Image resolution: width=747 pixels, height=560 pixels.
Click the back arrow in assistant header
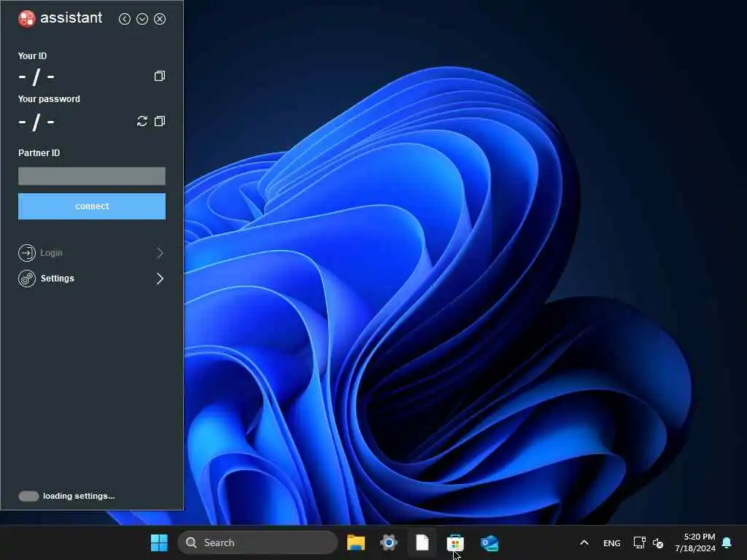[124, 18]
